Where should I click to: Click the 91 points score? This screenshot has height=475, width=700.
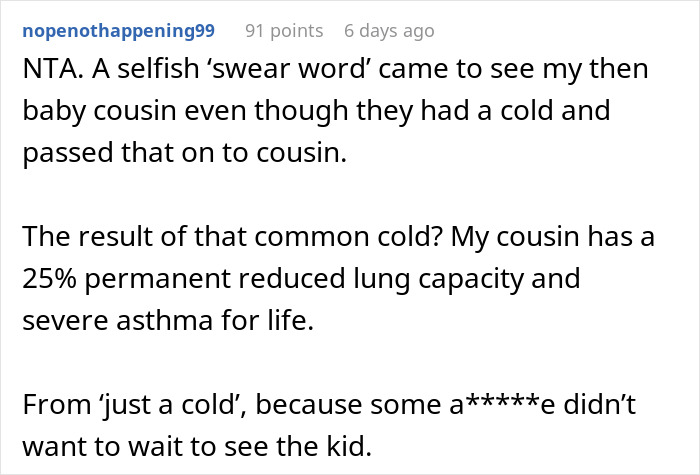click(x=284, y=31)
